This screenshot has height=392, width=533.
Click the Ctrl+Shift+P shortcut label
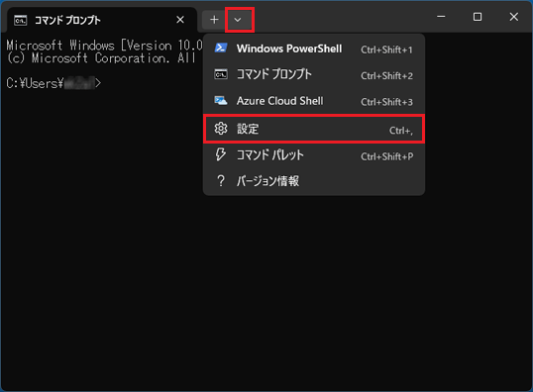(x=387, y=156)
